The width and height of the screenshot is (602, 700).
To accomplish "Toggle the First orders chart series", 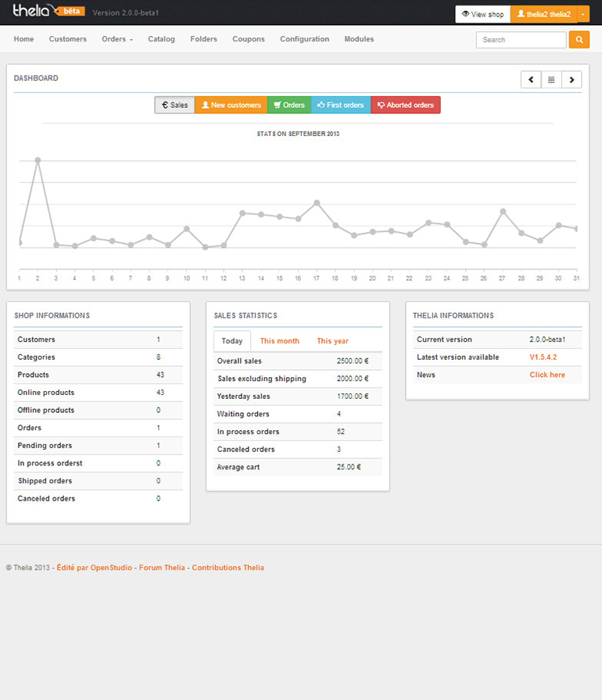I will tap(340, 105).
